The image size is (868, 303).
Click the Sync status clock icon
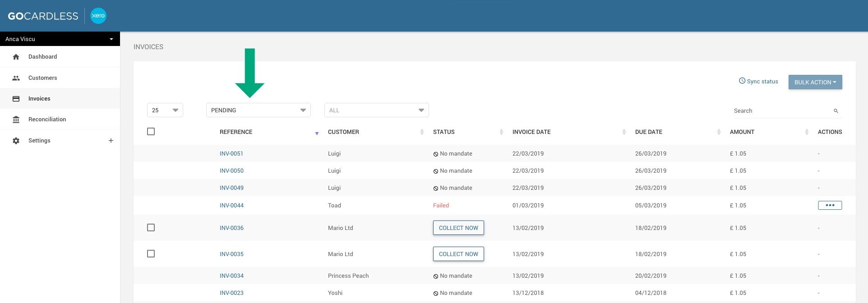click(x=742, y=81)
